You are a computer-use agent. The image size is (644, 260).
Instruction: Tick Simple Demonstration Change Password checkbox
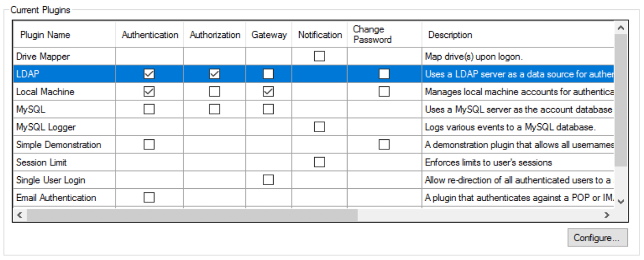384,145
